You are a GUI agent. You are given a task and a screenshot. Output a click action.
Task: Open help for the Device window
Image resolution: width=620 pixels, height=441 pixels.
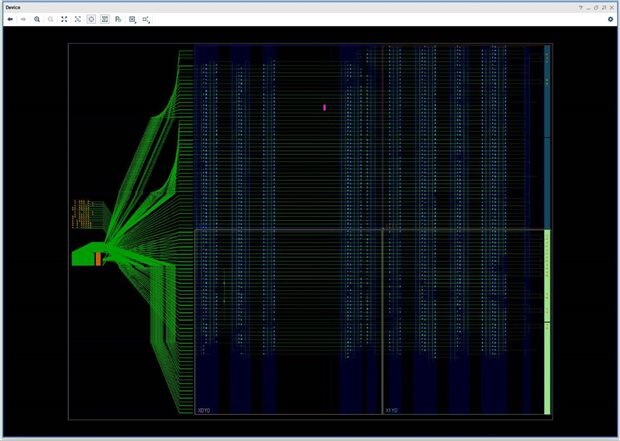pyautogui.click(x=580, y=7)
